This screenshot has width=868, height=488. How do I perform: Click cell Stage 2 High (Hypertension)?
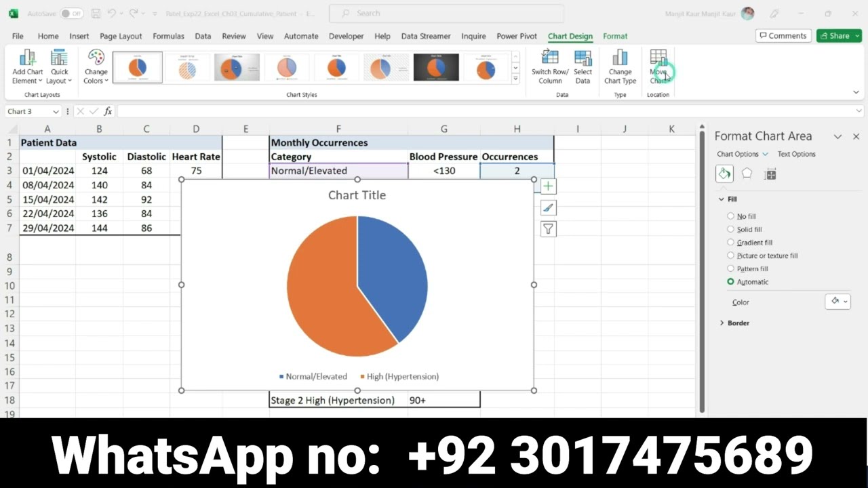point(338,401)
